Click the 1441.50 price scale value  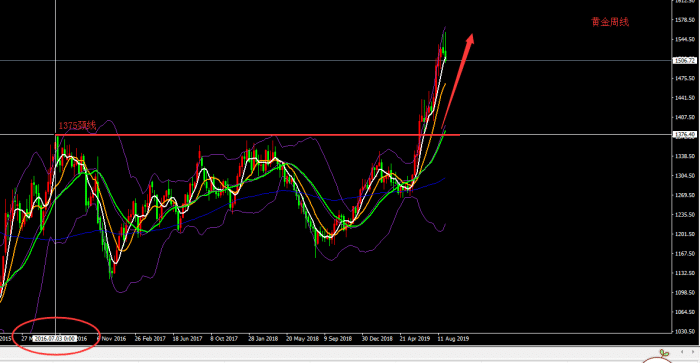point(685,98)
